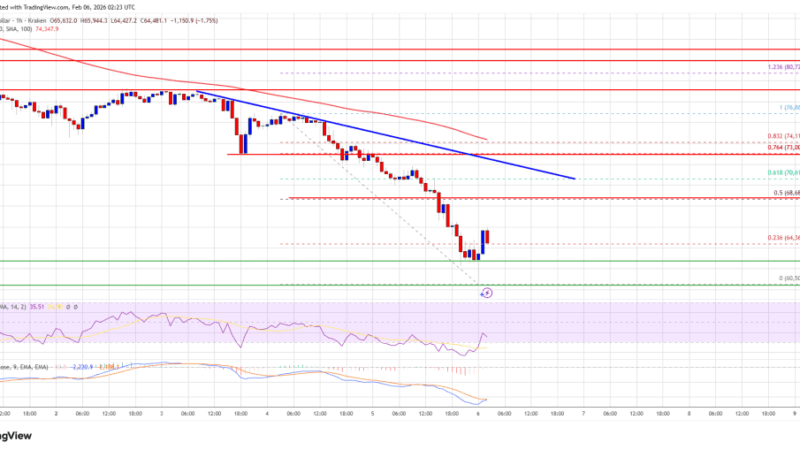Click the SMA 100 value 74,347.9
800x450 pixels.
pos(46,29)
